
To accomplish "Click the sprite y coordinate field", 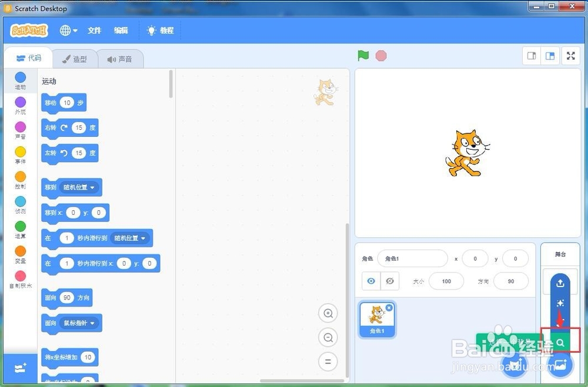I will [515, 258].
